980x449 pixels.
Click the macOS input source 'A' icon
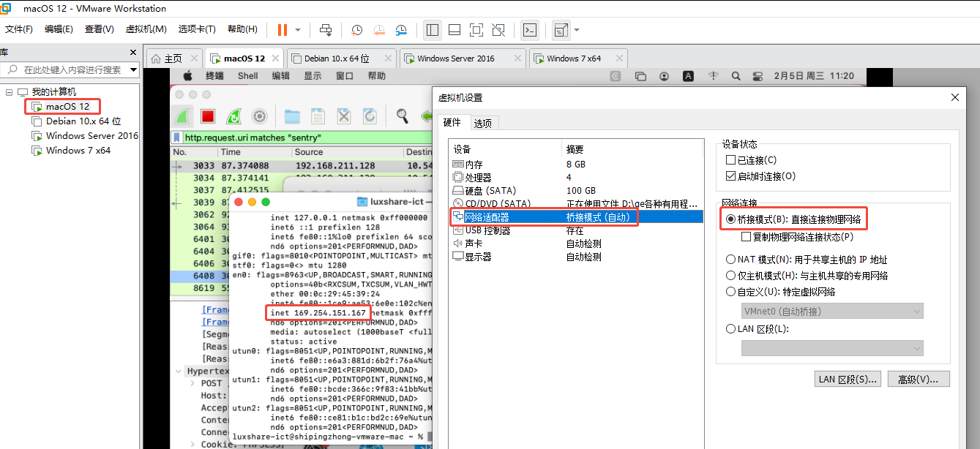688,75
